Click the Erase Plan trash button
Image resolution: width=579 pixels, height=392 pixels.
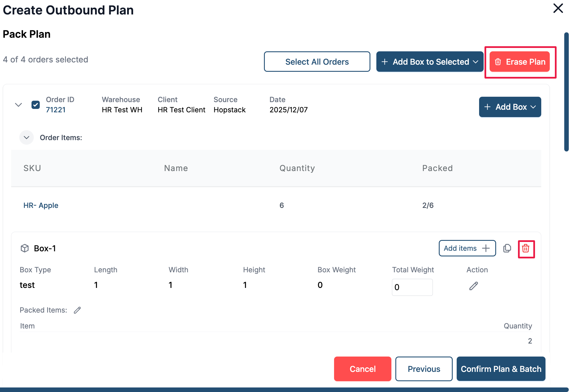click(519, 62)
